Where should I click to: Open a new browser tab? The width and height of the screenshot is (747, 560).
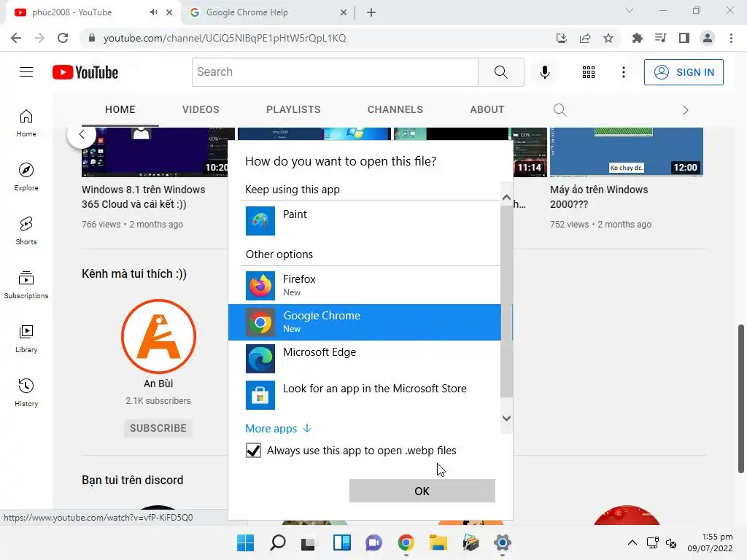[x=371, y=12]
